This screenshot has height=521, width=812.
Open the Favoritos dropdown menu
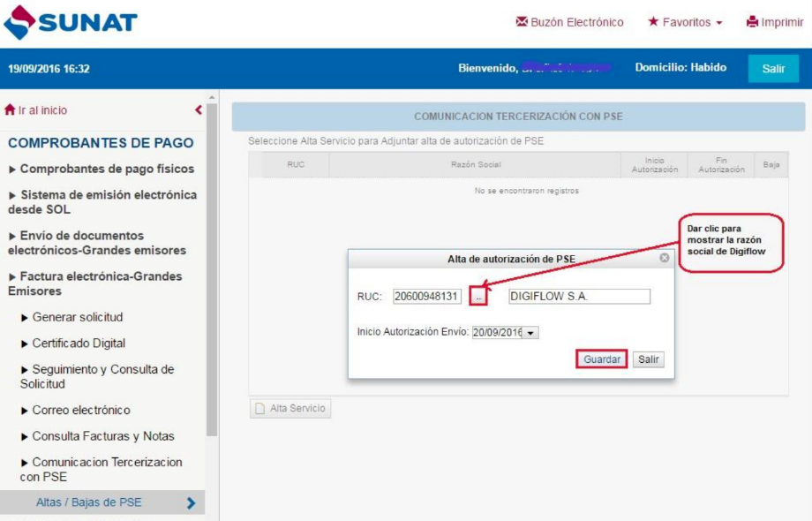coord(686,23)
